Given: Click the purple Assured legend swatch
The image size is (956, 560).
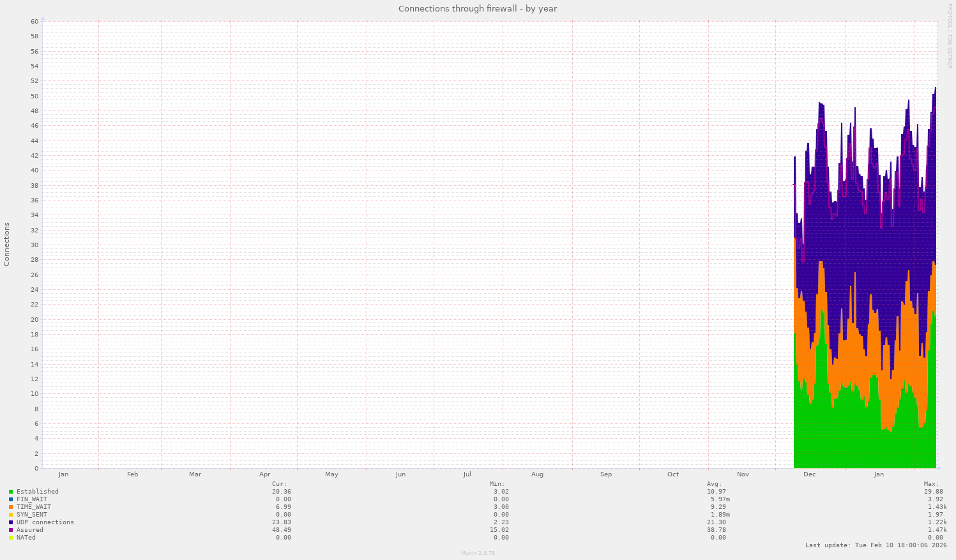Looking at the screenshot, I should pos(11,530).
